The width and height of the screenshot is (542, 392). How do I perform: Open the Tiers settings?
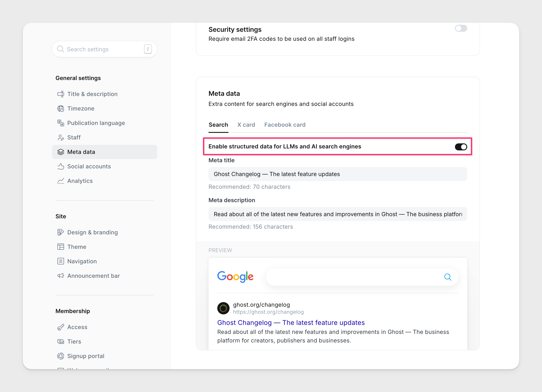coord(104,342)
